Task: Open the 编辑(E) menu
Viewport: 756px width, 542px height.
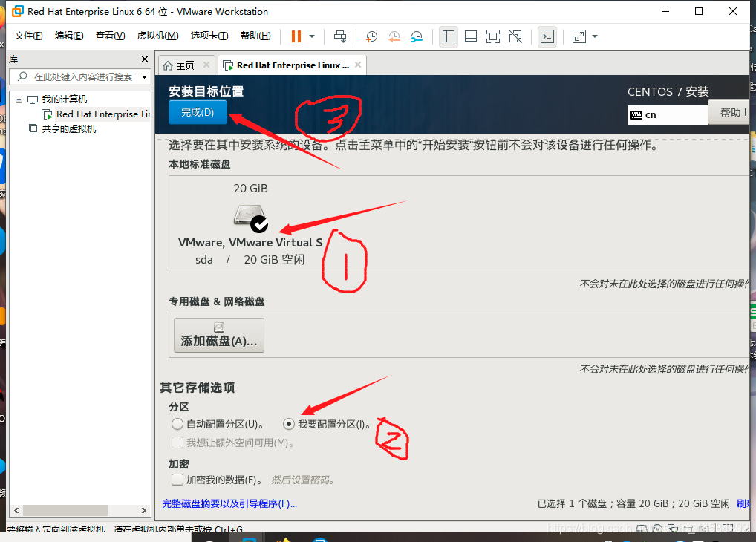Action: [x=69, y=36]
